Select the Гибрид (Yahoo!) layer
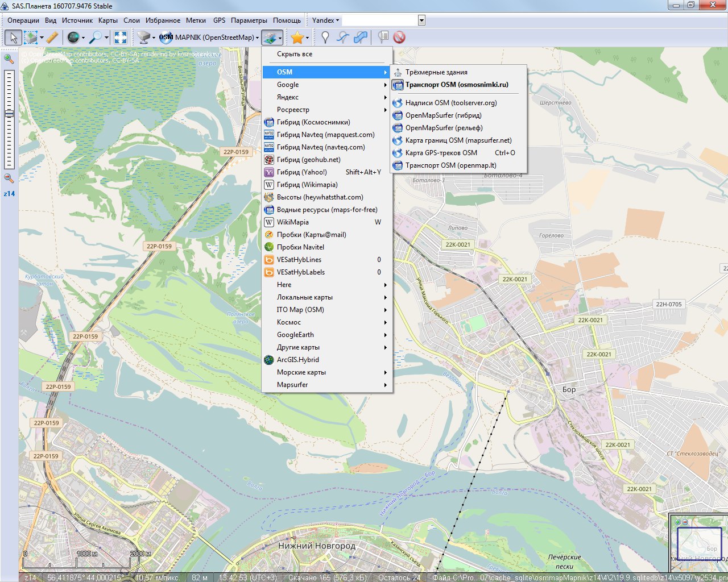This screenshot has width=728, height=582. (327, 172)
